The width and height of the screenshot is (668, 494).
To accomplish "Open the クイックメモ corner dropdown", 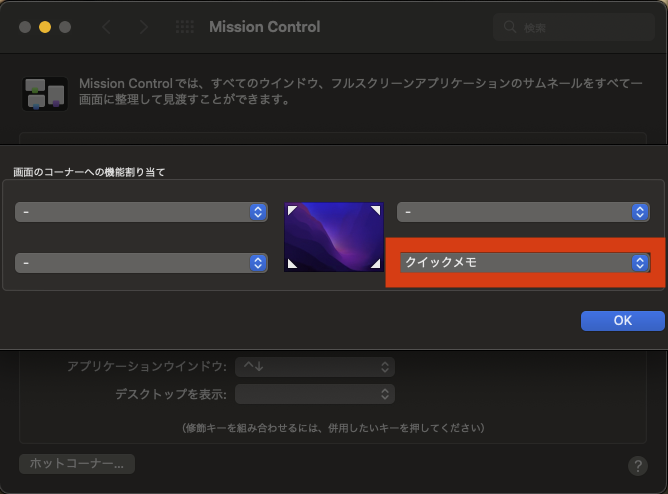I will tap(525, 262).
